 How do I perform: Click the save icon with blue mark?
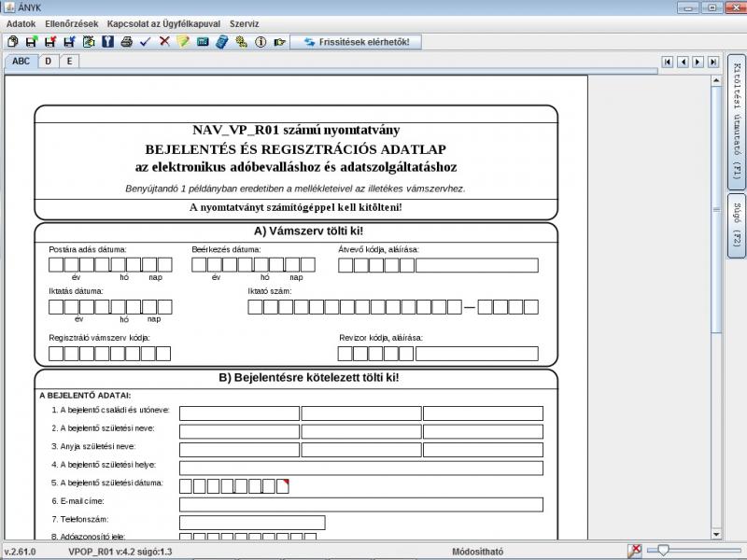pyautogui.click(x=69, y=42)
